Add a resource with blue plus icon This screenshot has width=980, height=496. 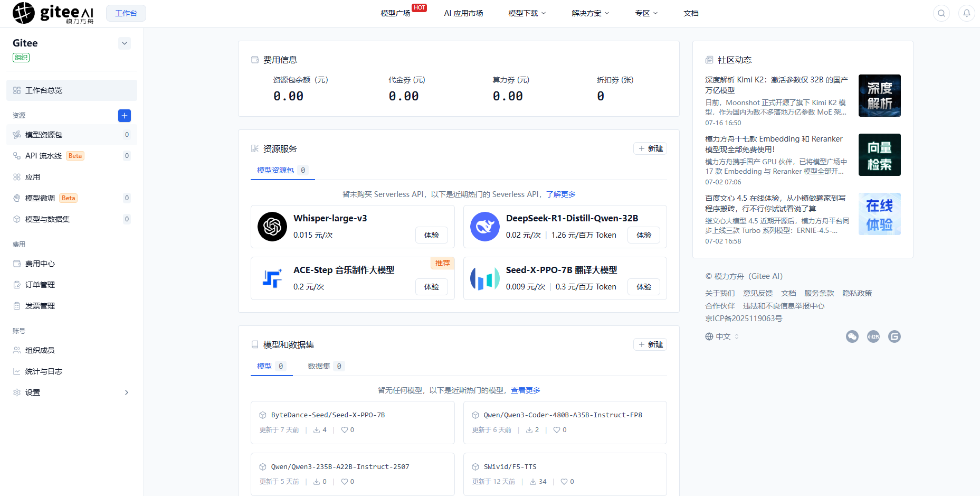125,116
